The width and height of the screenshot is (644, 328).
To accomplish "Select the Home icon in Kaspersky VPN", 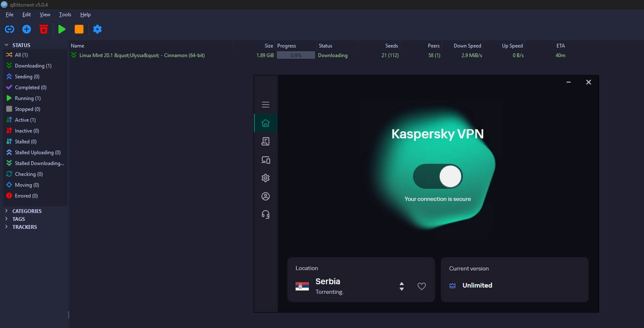I will click(x=266, y=123).
